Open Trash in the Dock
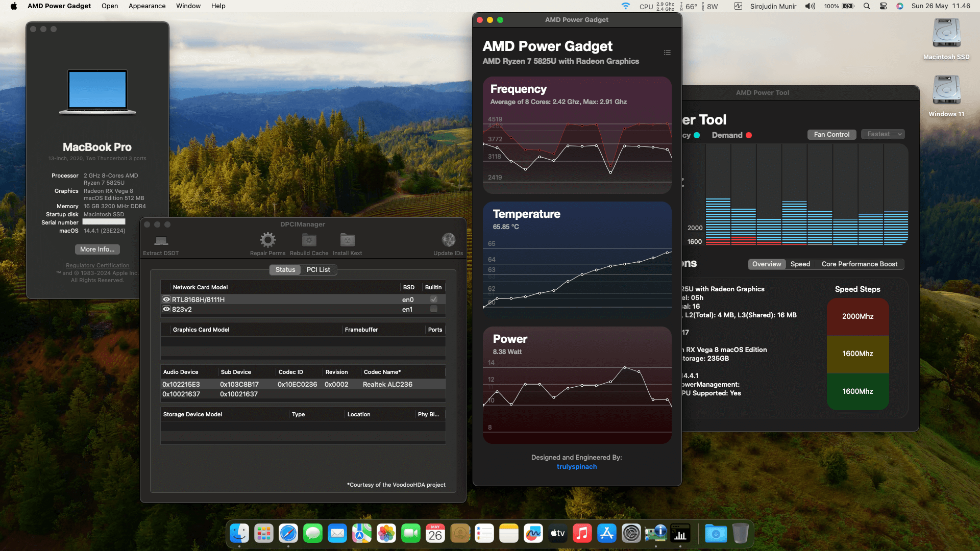980x551 pixels. click(741, 533)
